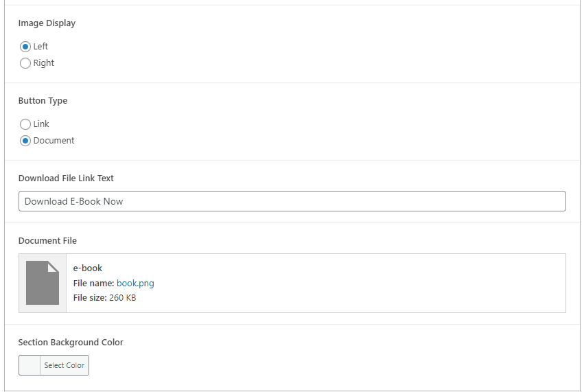Choose the Document button type radio
Viewport: 584px width, 392px height.
(25, 141)
